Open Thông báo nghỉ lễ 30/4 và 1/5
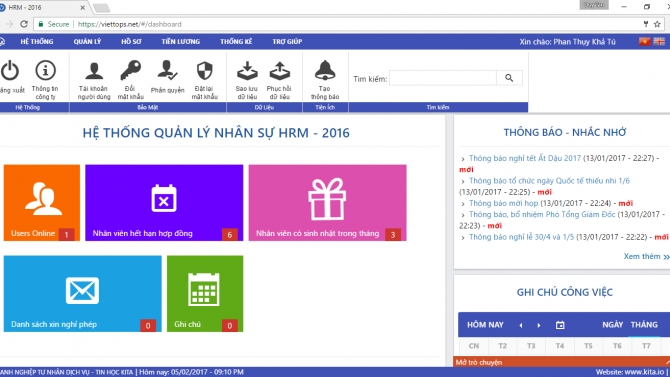The width and height of the screenshot is (670, 377). tap(521, 237)
